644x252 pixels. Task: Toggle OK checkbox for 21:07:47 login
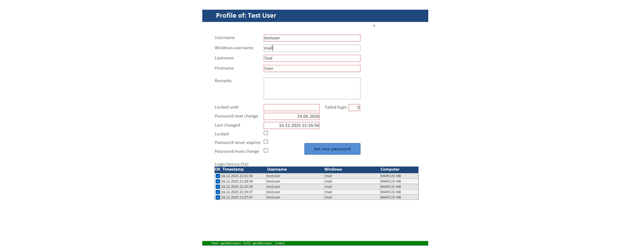(x=218, y=197)
